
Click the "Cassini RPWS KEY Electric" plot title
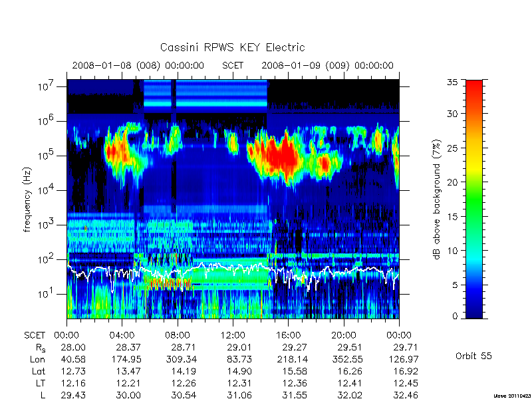(232, 47)
